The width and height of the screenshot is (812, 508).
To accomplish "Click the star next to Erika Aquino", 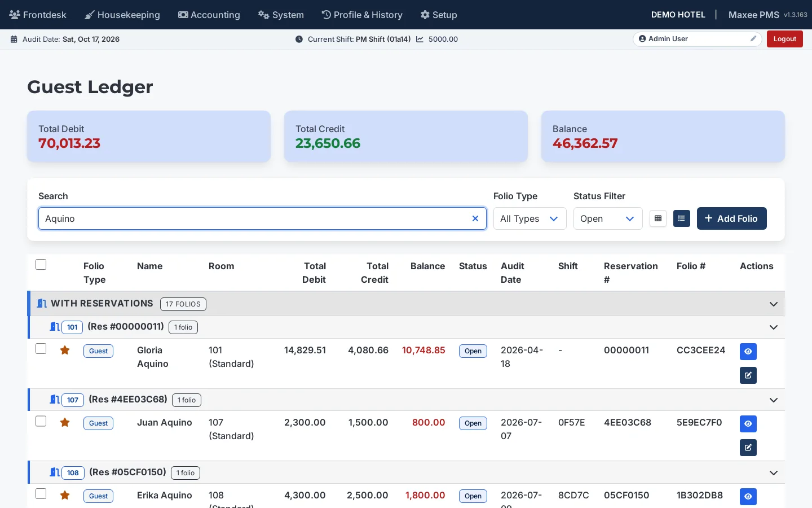I will coord(65,496).
